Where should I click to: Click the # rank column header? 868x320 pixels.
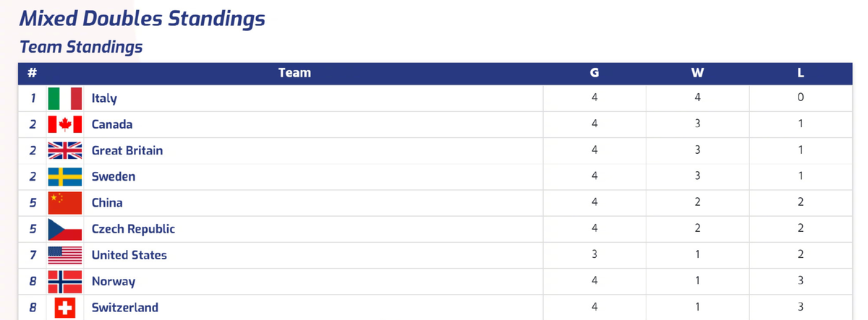pos(32,72)
